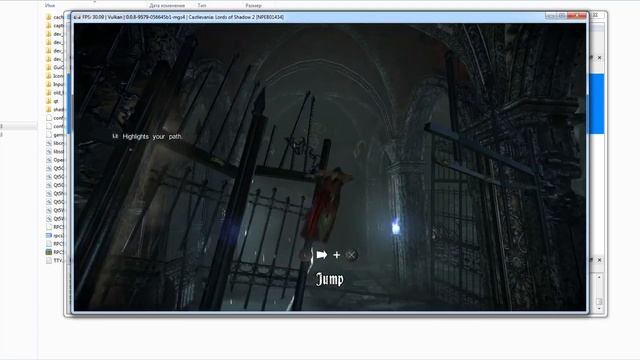
Task: Float the lower dock panel behind game window
Action: coord(591,260)
